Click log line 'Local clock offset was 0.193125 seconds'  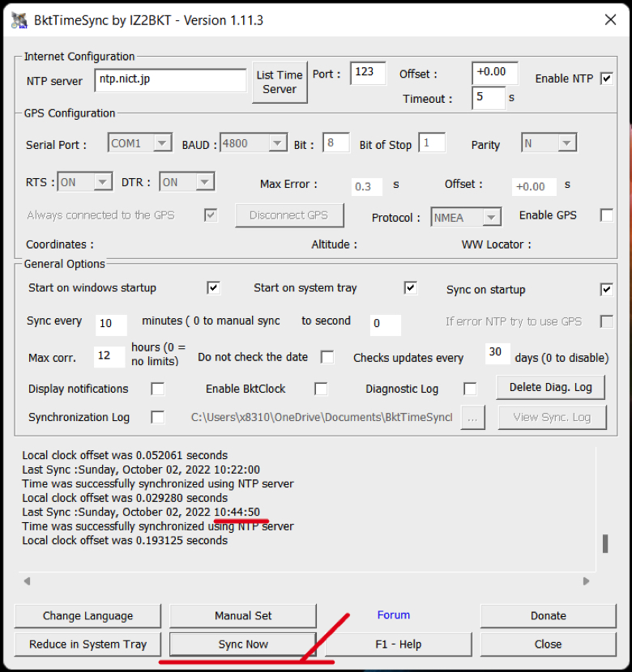click(125, 540)
